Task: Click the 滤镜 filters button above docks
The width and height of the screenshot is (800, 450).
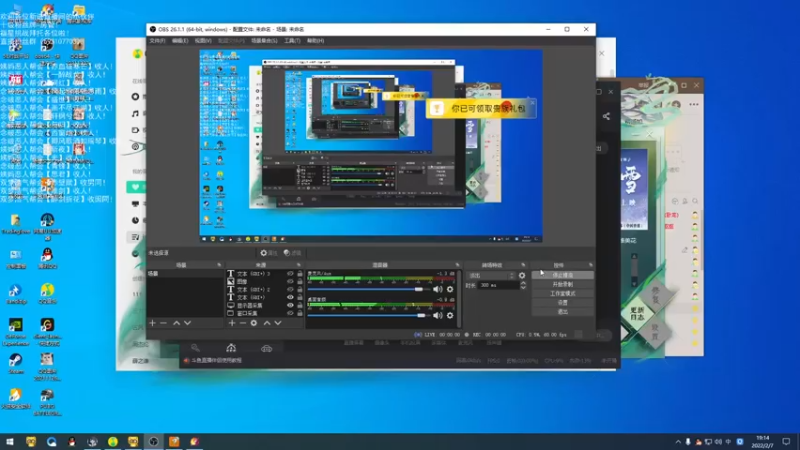Action: coord(292,253)
